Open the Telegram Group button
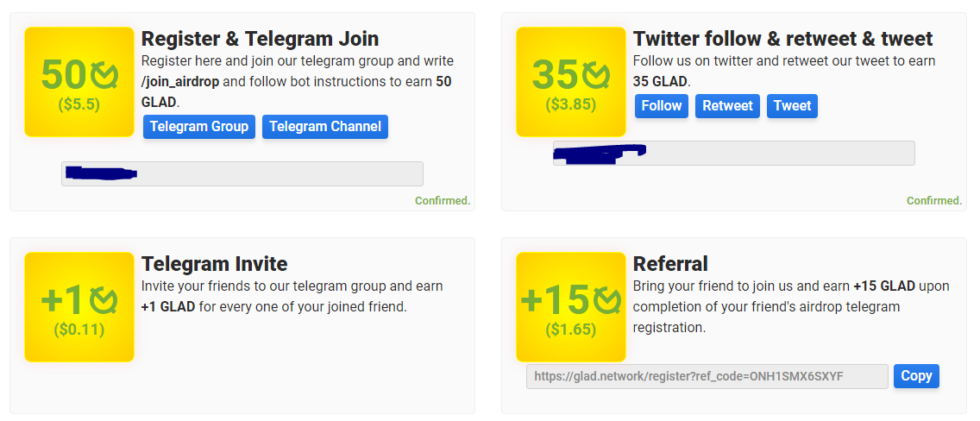980x421 pixels. click(x=199, y=127)
